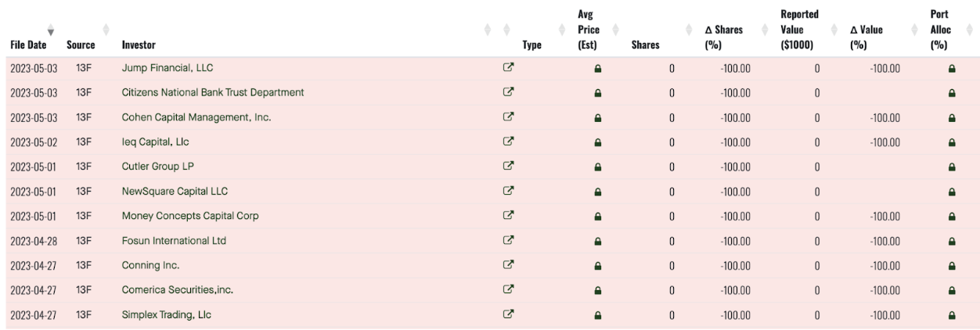Screen dimensions: 980x330
Task: Sort by Shares column header
Action: click(x=644, y=45)
